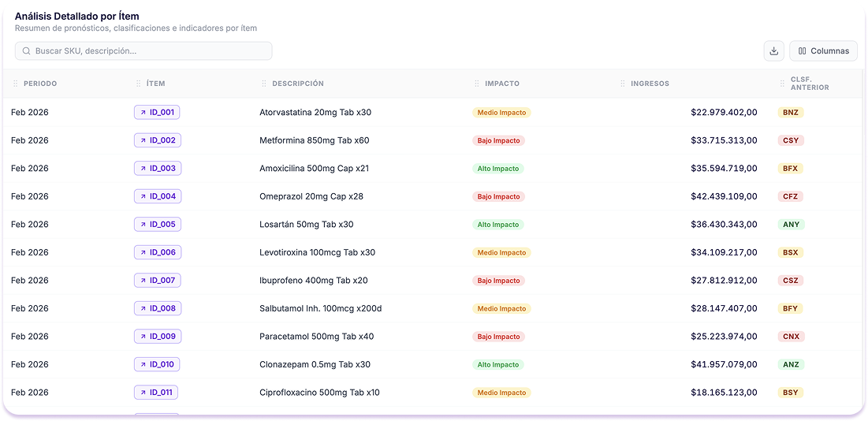The width and height of the screenshot is (868, 421).
Task: Click the CLSF. ANTERIOR drag handle
Action: [782, 84]
